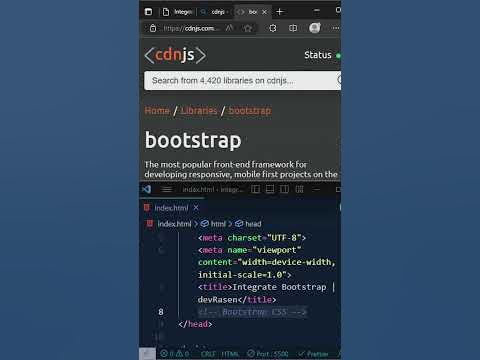The height and width of the screenshot is (360, 480).
Task: Open VS Code command center title 'index.html'
Action: pyautogui.click(x=213, y=189)
